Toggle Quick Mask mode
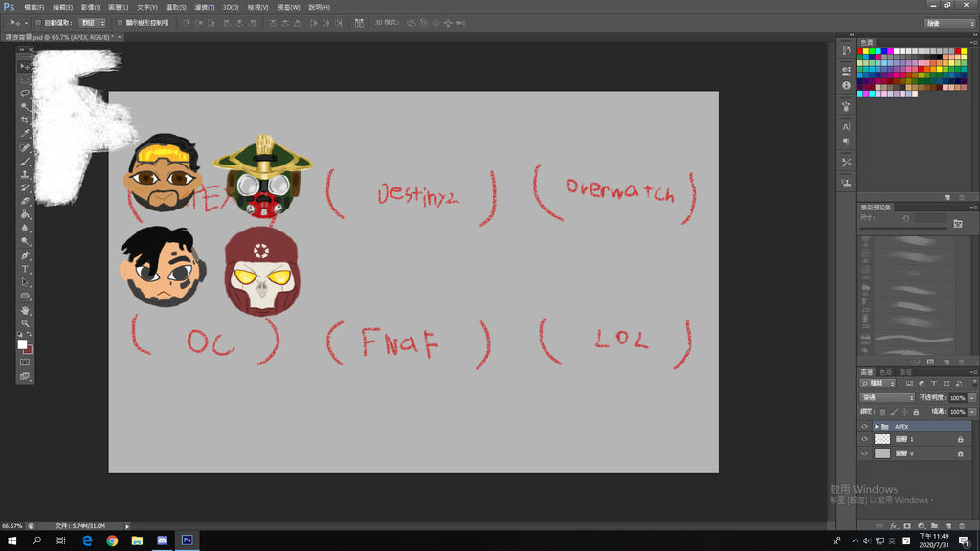This screenshot has height=551, width=980. point(24,363)
